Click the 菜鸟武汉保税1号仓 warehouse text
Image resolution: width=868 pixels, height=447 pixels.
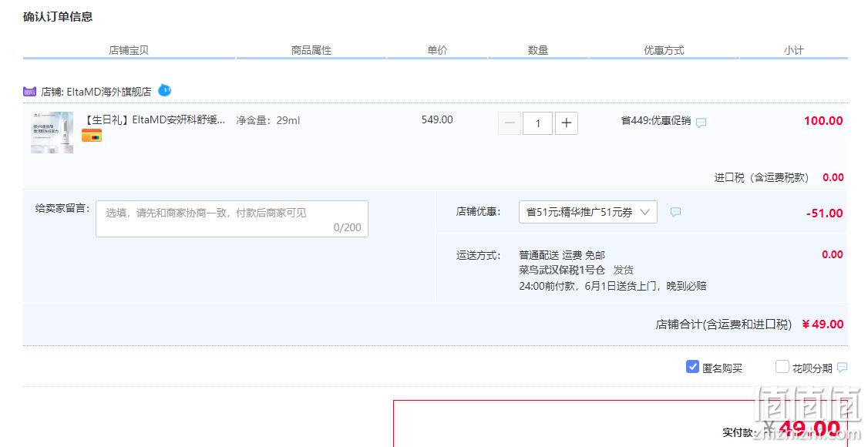[562, 270]
